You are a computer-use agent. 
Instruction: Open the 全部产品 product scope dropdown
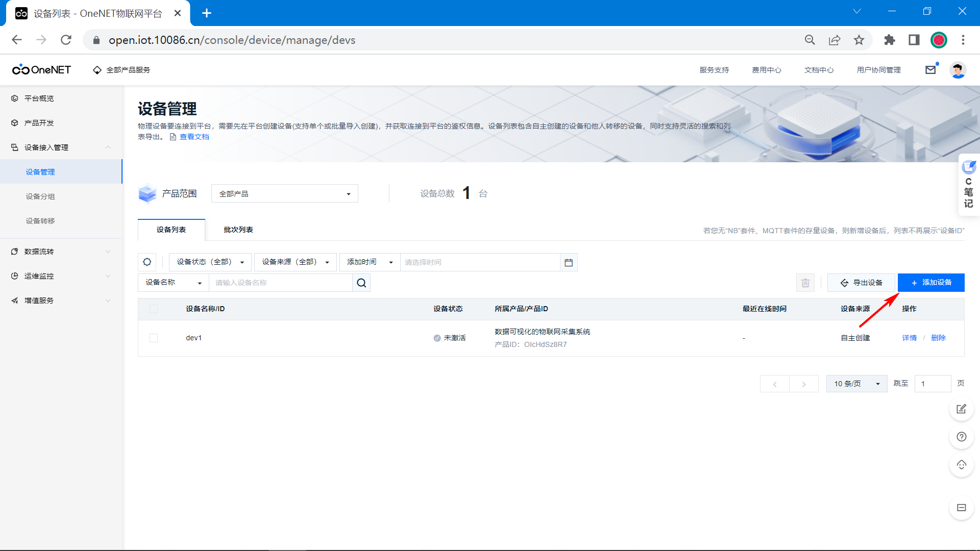pyautogui.click(x=284, y=194)
